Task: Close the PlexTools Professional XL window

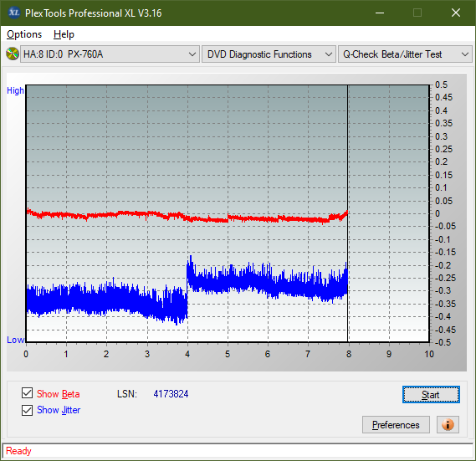Action: (x=456, y=13)
